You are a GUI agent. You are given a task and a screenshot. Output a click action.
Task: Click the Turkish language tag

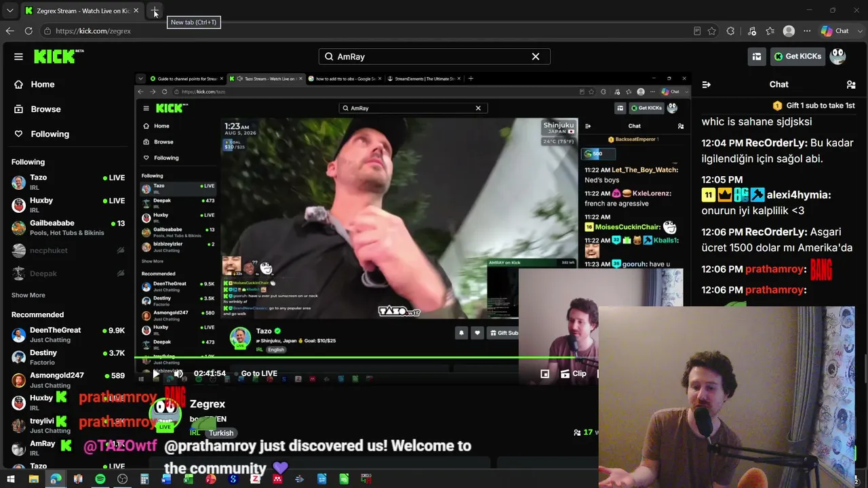pos(221,433)
